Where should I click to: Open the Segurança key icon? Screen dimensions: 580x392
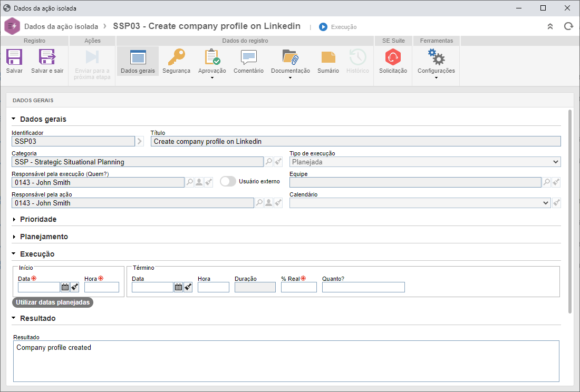click(176, 57)
